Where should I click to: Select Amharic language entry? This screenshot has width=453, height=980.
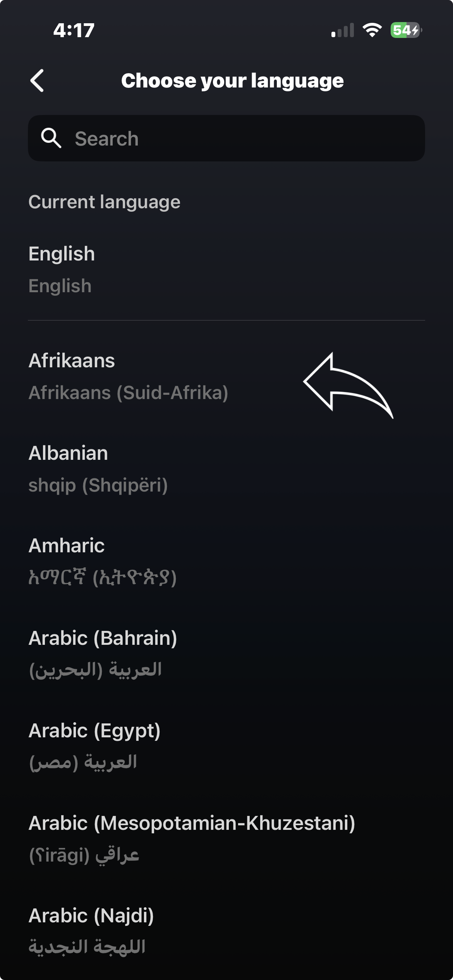[x=67, y=546]
